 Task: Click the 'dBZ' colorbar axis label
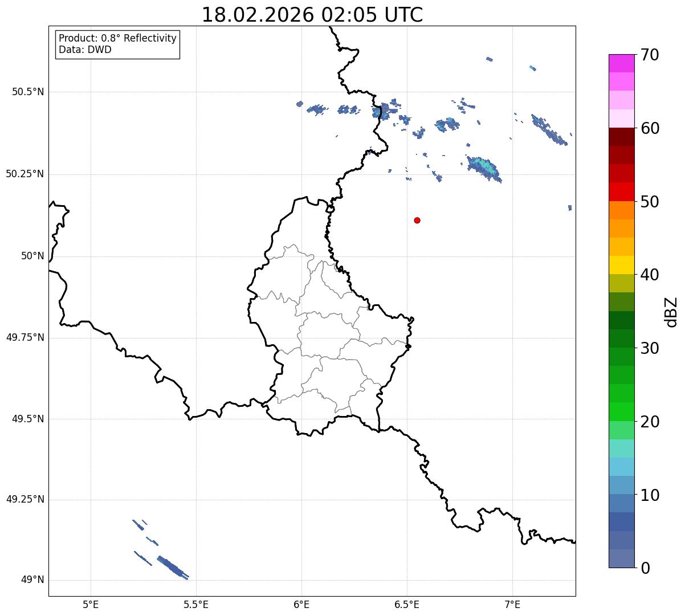[x=671, y=311]
